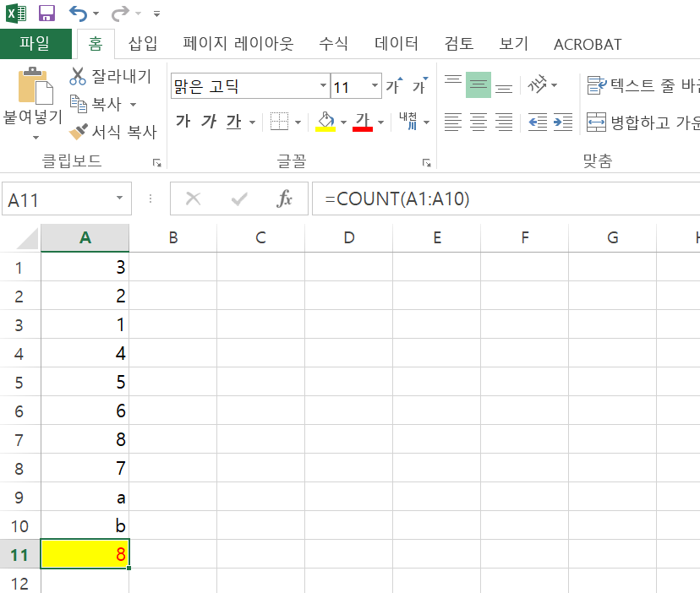Switch to the 홈 tab
The image size is (700, 593).
coord(96,44)
